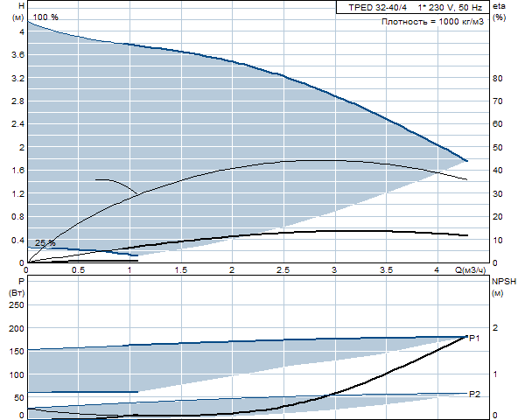518x420 pixels.
Task: Click the '(Вт)' power unit label
Action: [17, 293]
